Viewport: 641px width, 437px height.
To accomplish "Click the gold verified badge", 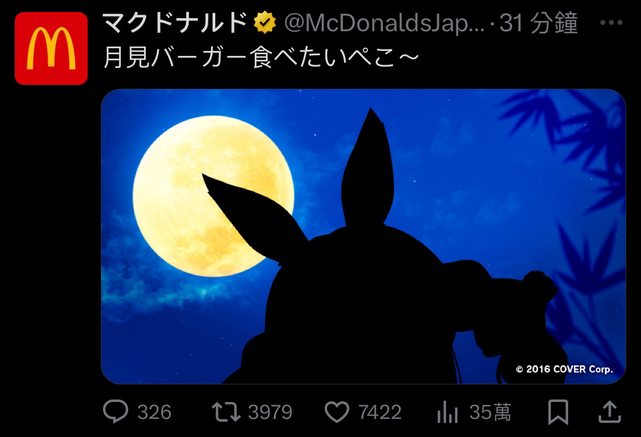I will (265, 23).
